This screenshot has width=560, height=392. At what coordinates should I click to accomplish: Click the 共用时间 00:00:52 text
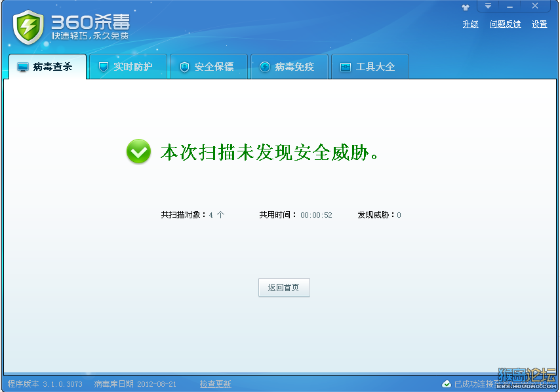coord(296,215)
